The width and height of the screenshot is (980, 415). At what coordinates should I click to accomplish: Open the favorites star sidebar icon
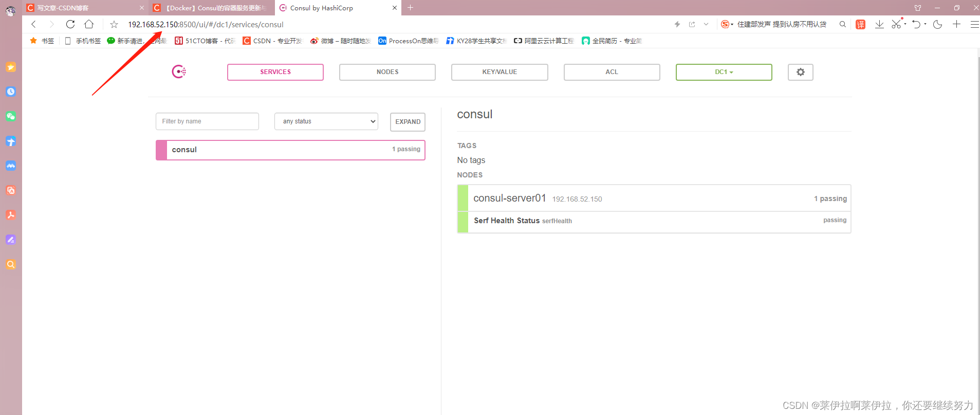pos(11,67)
